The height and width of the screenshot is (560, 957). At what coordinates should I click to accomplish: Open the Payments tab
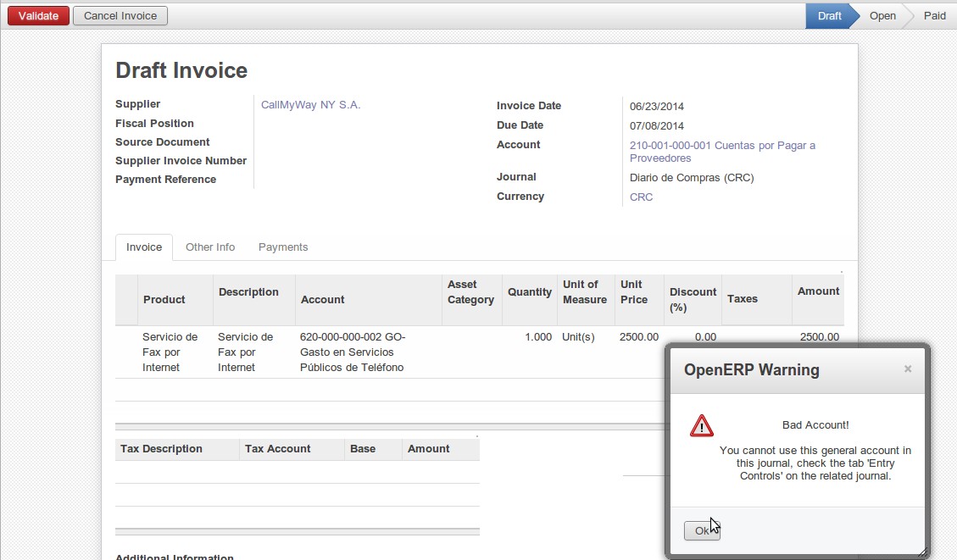coord(283,247)
